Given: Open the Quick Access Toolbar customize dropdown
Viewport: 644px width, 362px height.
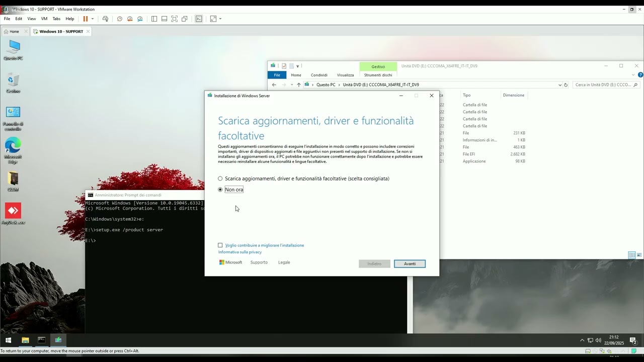Looking at the screenshot, I should point(298,66).
